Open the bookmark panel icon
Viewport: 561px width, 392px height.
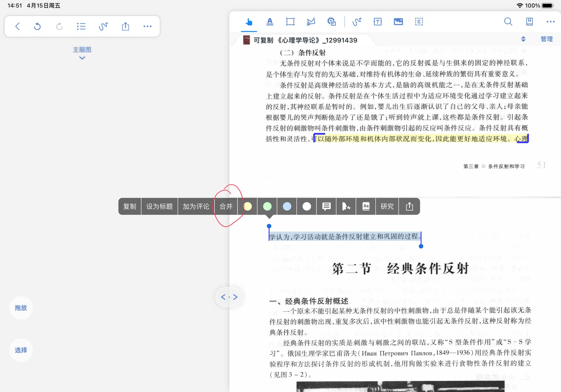[529, 22]
